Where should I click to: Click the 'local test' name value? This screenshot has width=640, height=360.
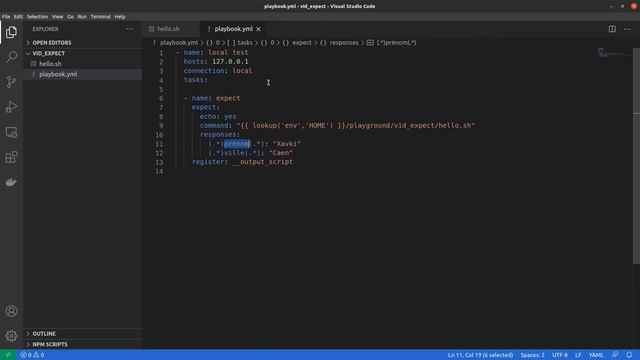point(228,53)
